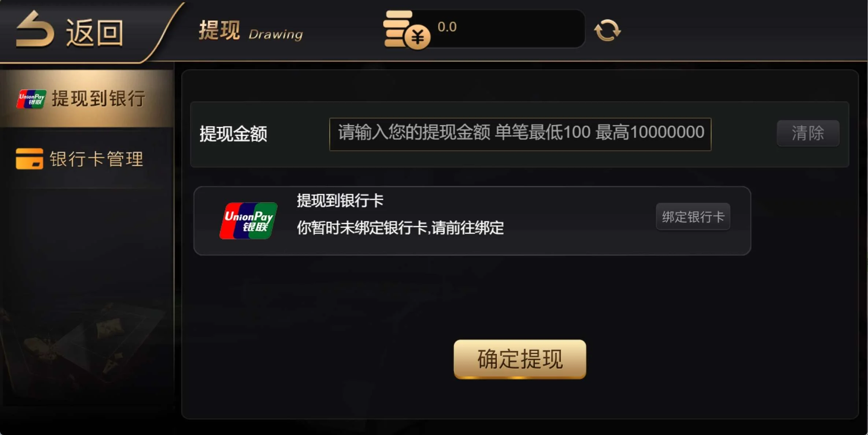Click the orange bank card icon
Screen dimensions: 868x435
[29, 159]
